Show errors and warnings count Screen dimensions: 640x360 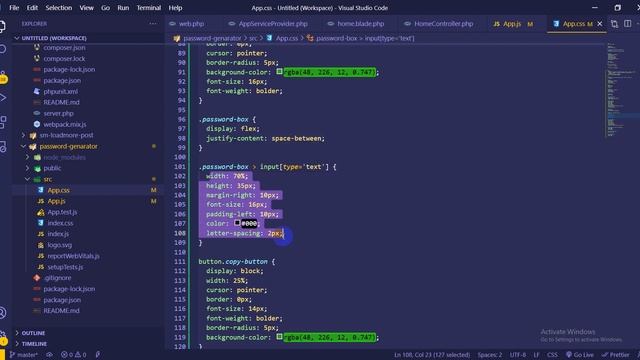[73, 355]
